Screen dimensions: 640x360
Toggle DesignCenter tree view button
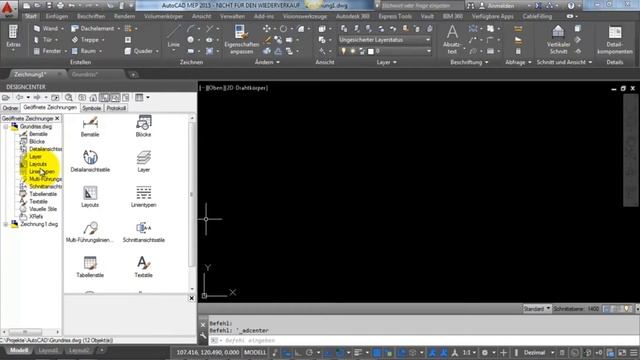[104, 98]
